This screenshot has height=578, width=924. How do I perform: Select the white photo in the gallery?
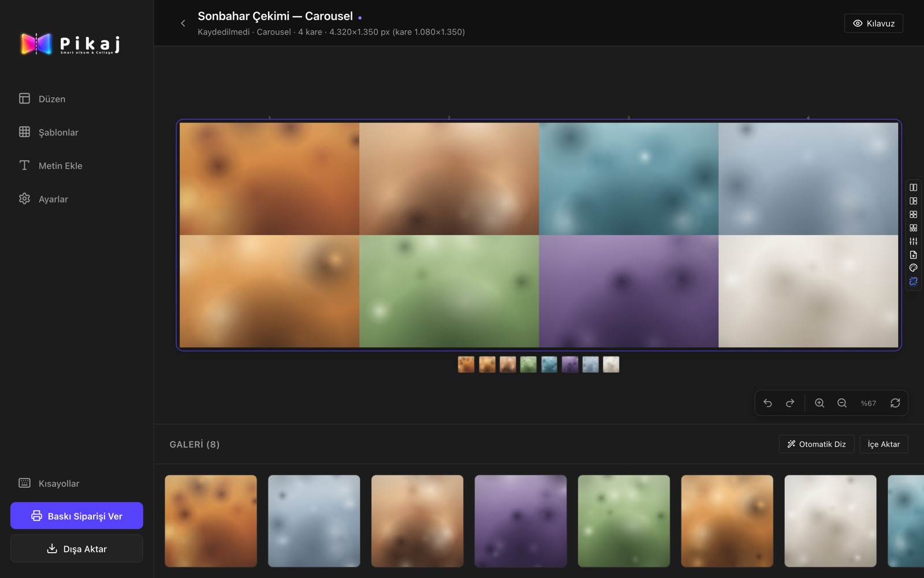coord(830,521)
